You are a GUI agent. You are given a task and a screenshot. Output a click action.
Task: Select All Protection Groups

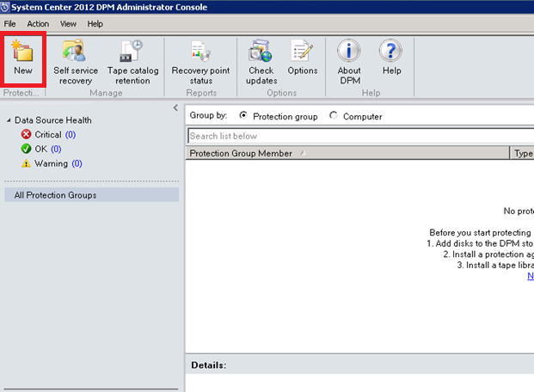(x=92, y=195)
